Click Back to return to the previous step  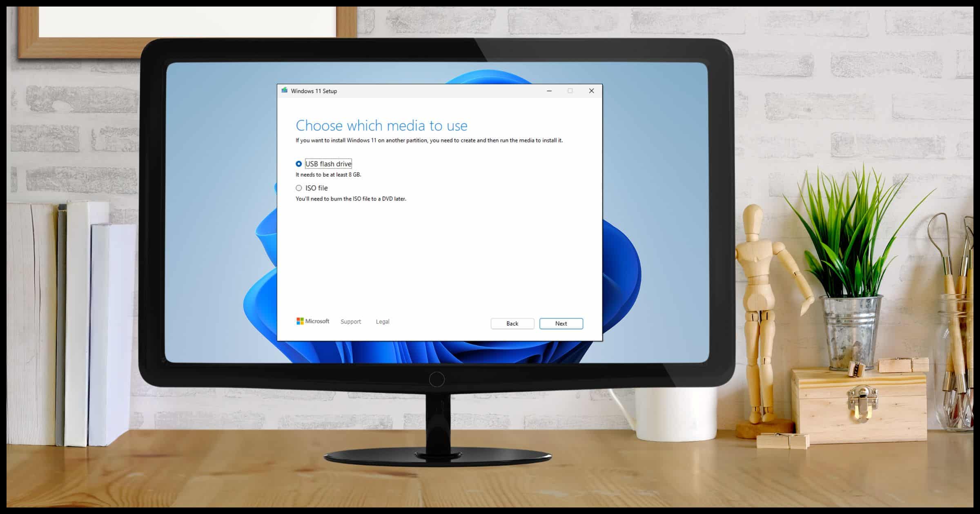pyautogui.click(x=512, y=323)
